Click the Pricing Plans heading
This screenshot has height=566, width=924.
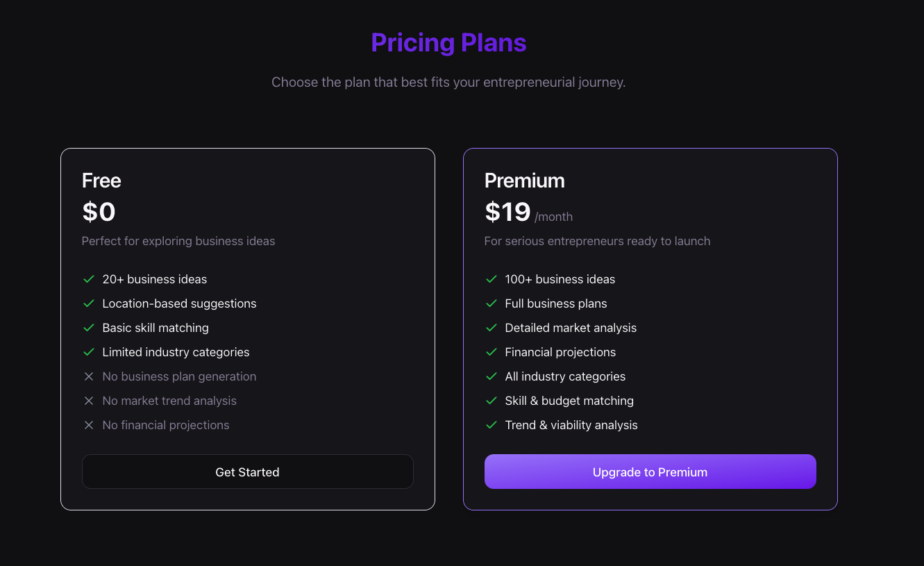tap(448, 43)
